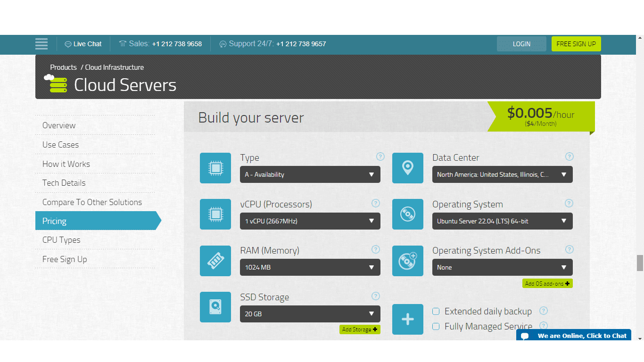The height and width of the screenshot is (362, 644).
Task: Click the Data Center location pin icon
Action: pos(408,168)
